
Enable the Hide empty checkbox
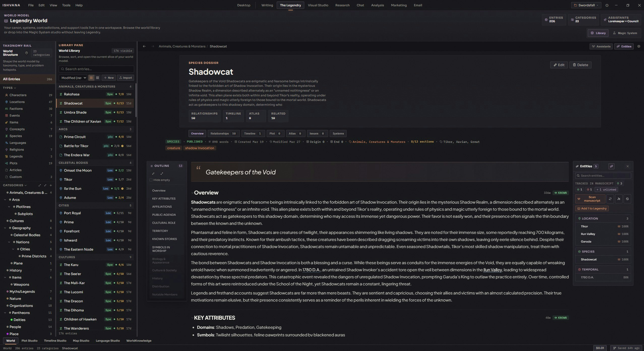click(x=151, y=180)
